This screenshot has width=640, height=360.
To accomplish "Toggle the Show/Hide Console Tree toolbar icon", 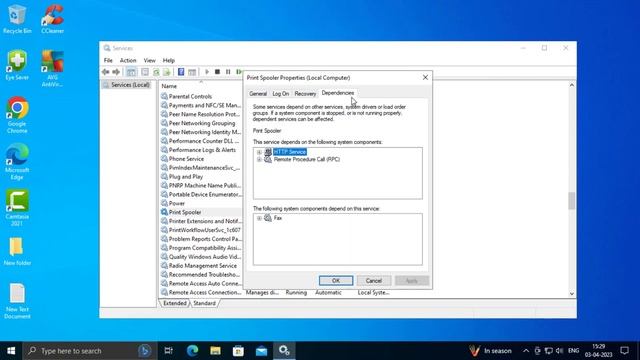I will (x=131, y=72).
